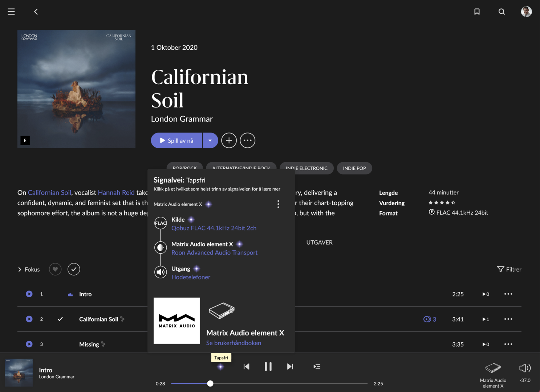Click the Intro track title in the list
Image resolution: width=540 pixels, height=392 pixels.
[x=85, y=294]
